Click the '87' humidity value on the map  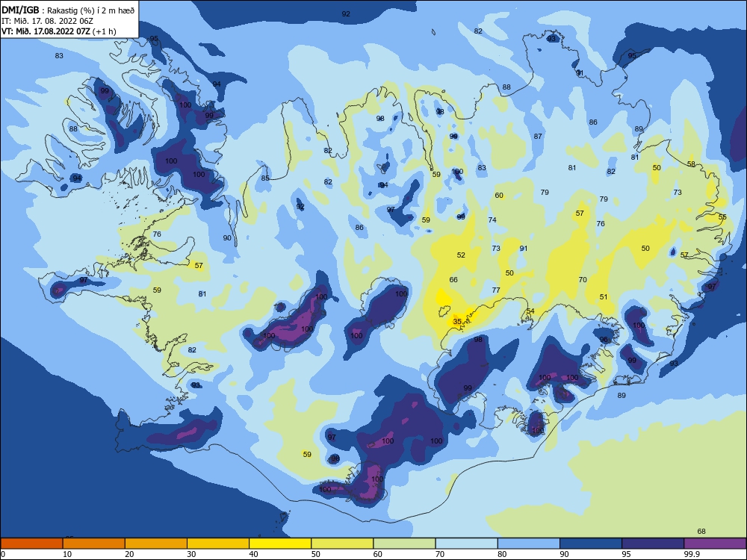point(538,136)
